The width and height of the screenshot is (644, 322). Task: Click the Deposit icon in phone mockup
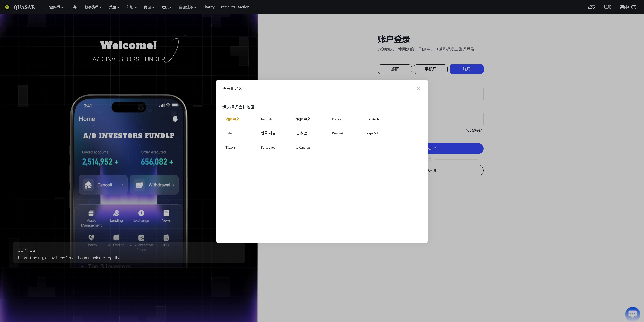pyautogui.click(x=88, y=185)
